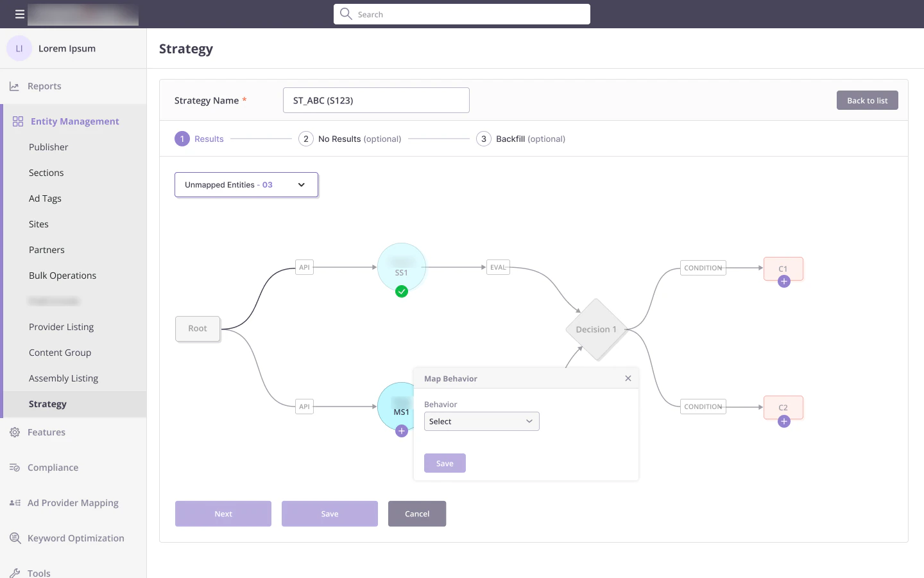The width and height of the screenshot is (924, 578).
Task: Collapse the Entity Management section
Action: pos(74,121)
